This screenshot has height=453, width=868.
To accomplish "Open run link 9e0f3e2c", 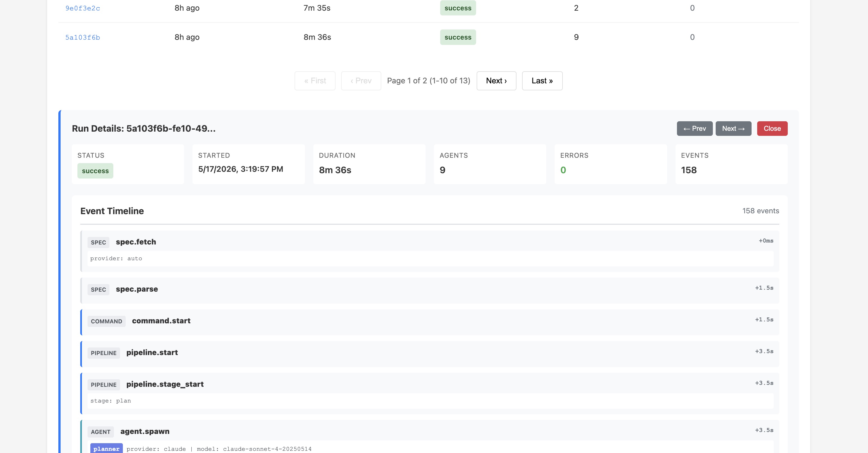I will pyautogui.click(x=82, y=8).
